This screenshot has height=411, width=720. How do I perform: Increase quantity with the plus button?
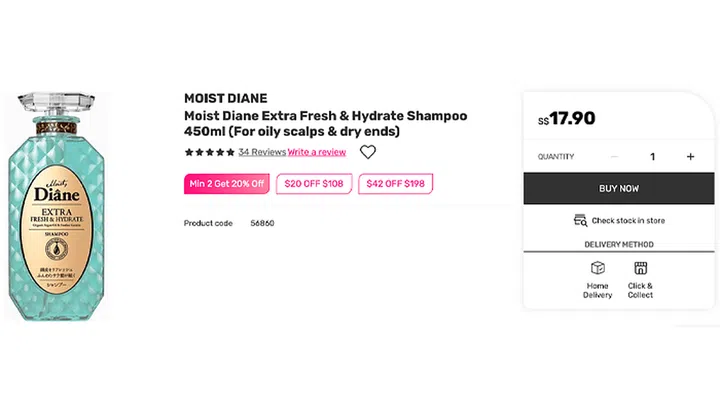(690, 157)
